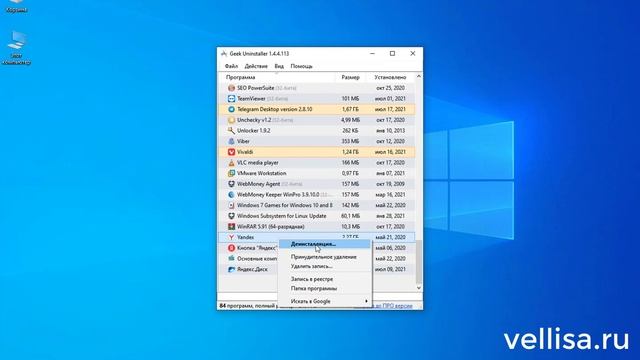The width and height of the screenshot is (640, 360).
Task: Sort by the Установлено column header
Action: pos(390,77)
